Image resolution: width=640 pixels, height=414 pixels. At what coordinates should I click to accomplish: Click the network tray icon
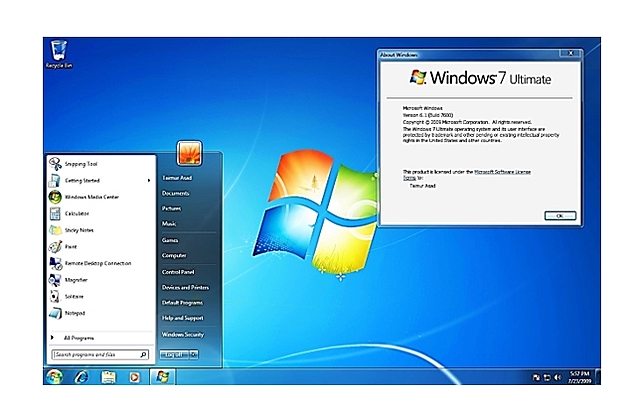click(547, 378)
